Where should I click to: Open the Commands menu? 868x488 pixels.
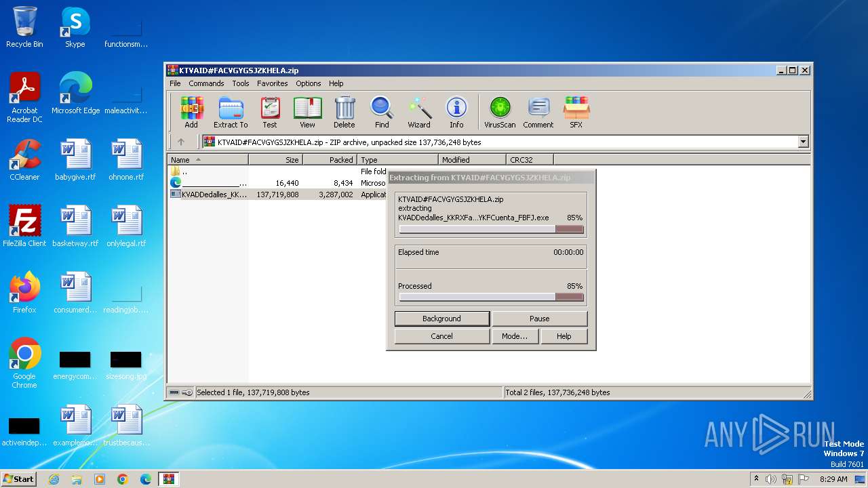[206, 83]
